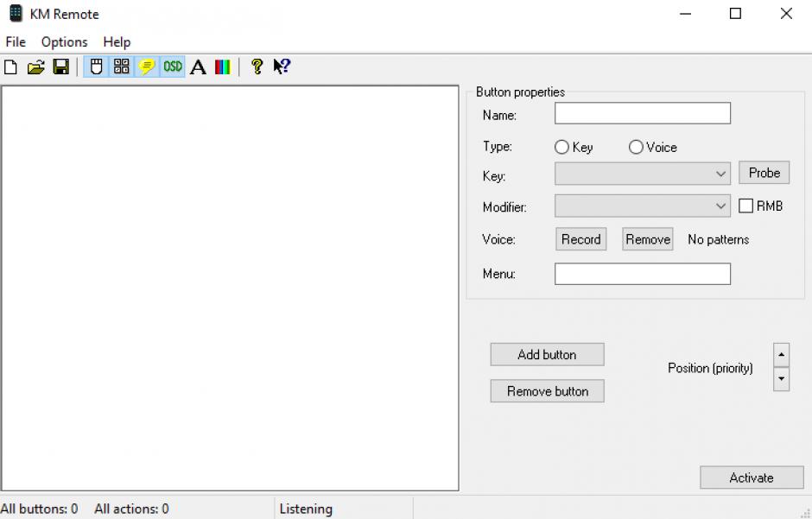The height and width of the screenshot is (519, 812).
Task: Click the Probe button
Action: click(764, 173)
